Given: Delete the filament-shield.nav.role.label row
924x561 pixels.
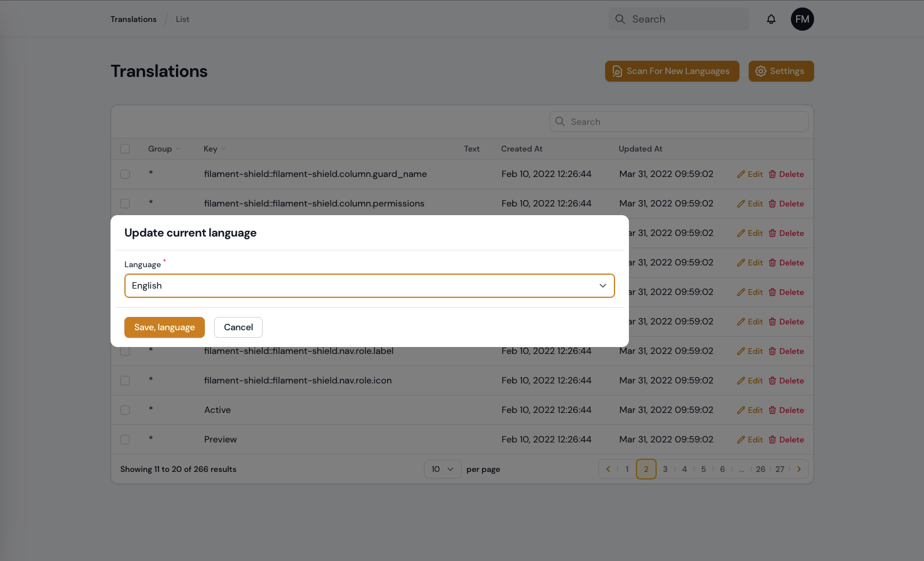Looking at the screenshot, I should click(786, 351).
